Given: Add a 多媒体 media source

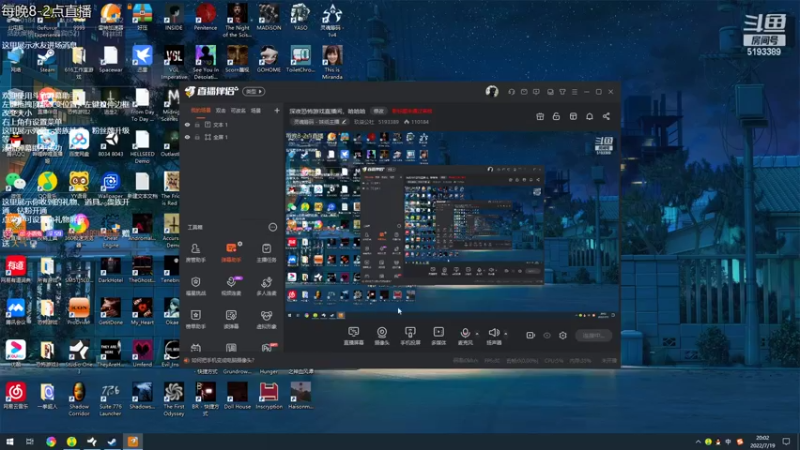Looking at the screenshot, I should tap(438, 336).
